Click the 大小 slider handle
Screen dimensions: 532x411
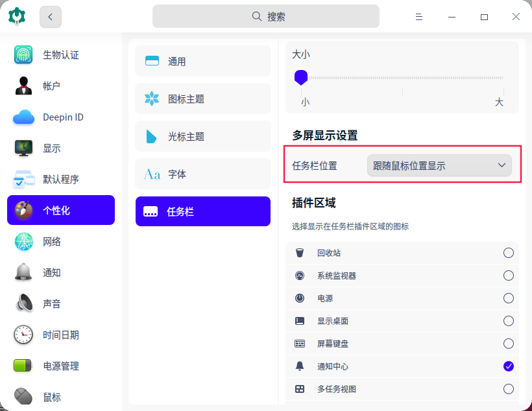301,78
